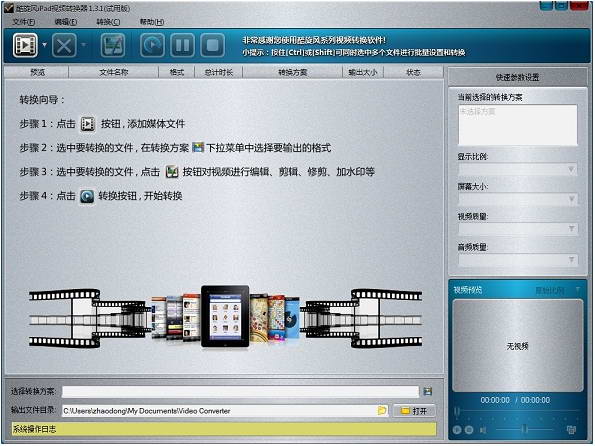Click the 无视频 preview area

click(518, 345)
